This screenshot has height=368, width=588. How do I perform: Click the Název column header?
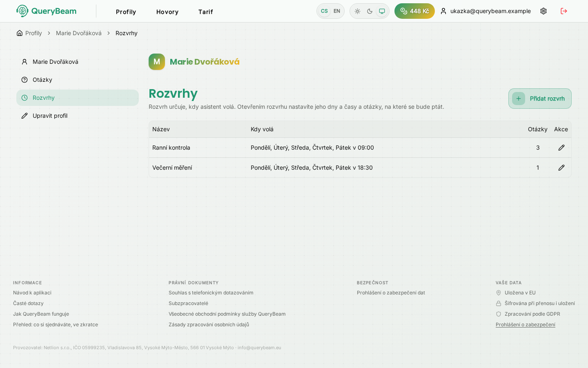pyautogui.click(x=161, y=129)
